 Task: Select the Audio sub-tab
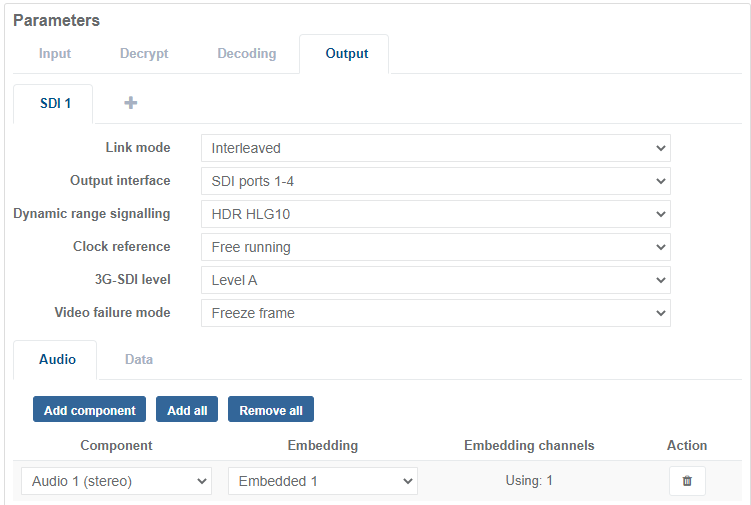57,359
